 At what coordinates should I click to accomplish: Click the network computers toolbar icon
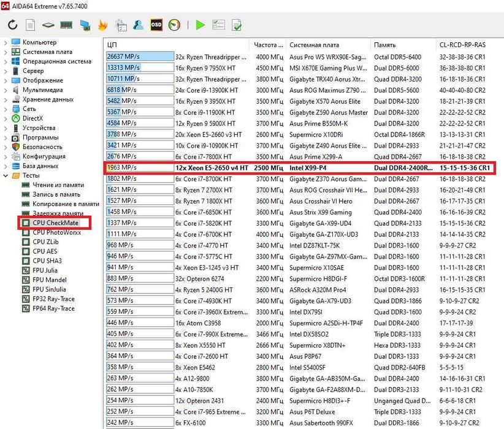(x=85, y=25)
